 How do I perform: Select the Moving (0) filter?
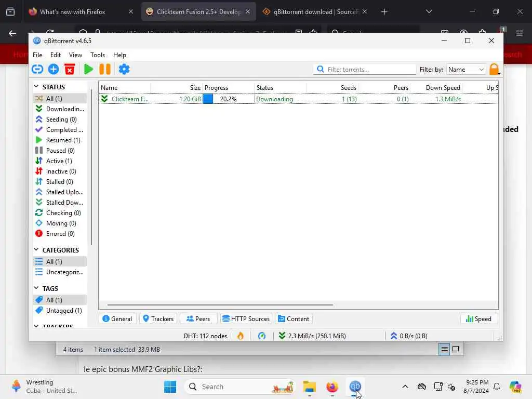pyautogui.click(x=60, y=223)
